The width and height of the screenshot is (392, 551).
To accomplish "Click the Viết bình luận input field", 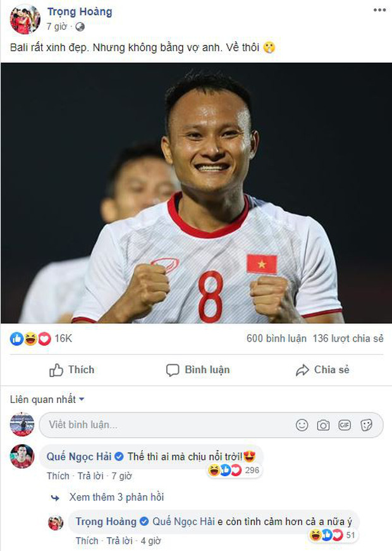I will click(164, 425).
